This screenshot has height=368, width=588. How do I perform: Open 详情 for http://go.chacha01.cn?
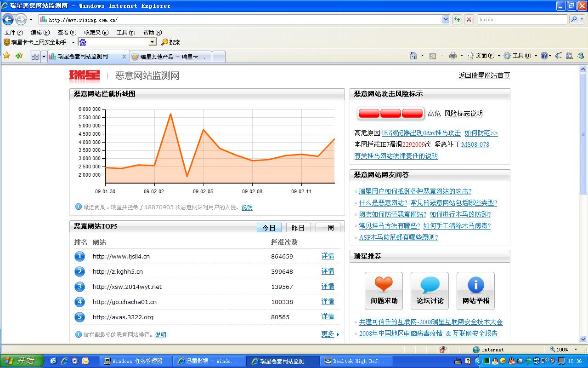328,301
